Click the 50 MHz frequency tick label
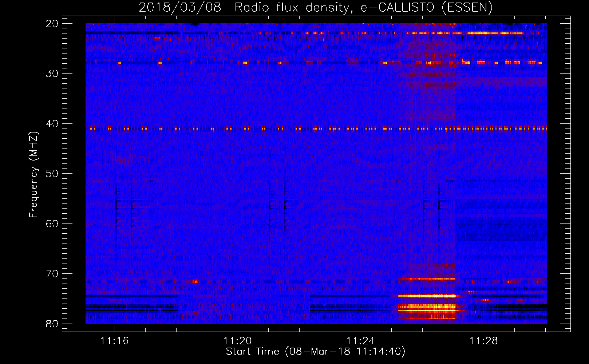Image resolution: width=589 pixels, height=364 pixels. pos(52,174)
